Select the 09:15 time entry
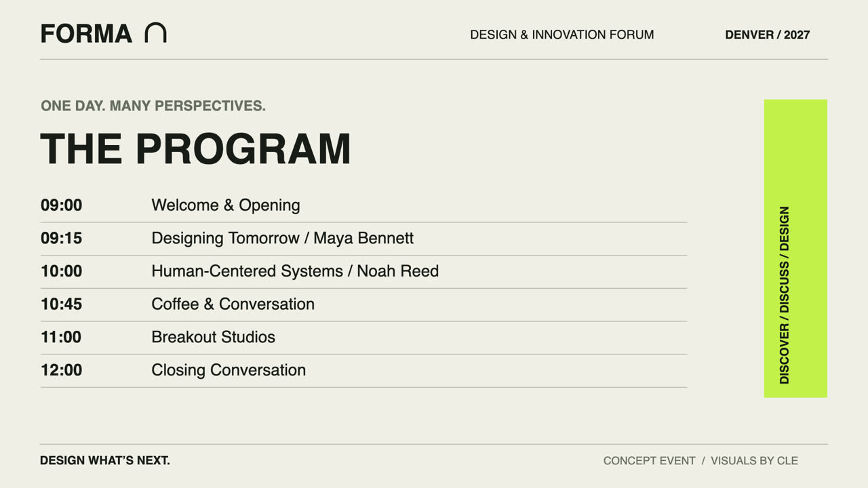Image resolution: width=868 pixels, height=488 pixels. click(x=61, y=239)
